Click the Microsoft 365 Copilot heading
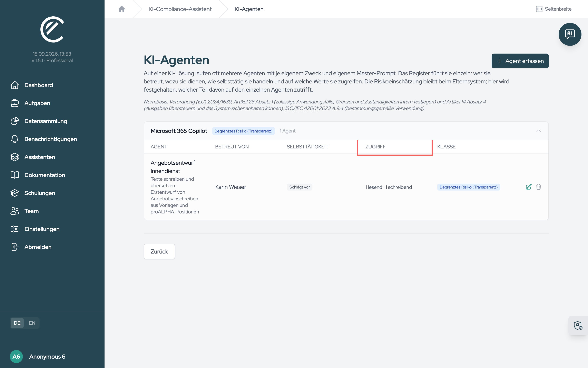This screenshot has width=588, height=368. coord(179,131)
